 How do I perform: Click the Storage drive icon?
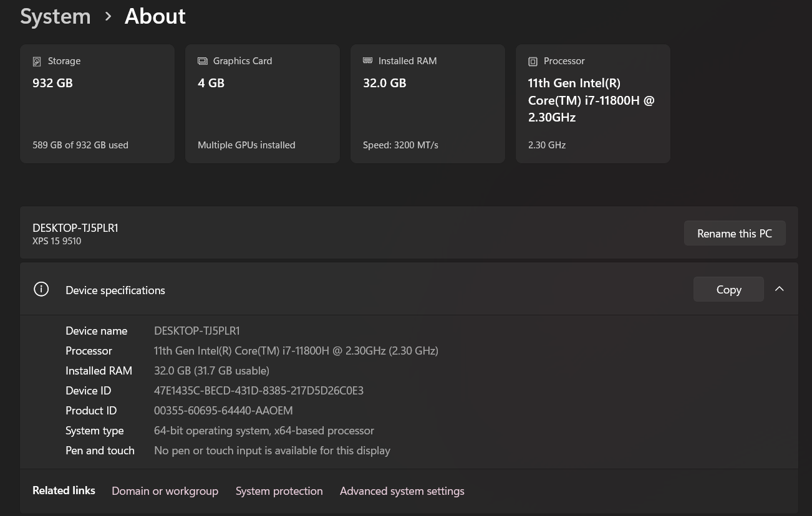tap(37, 61)
